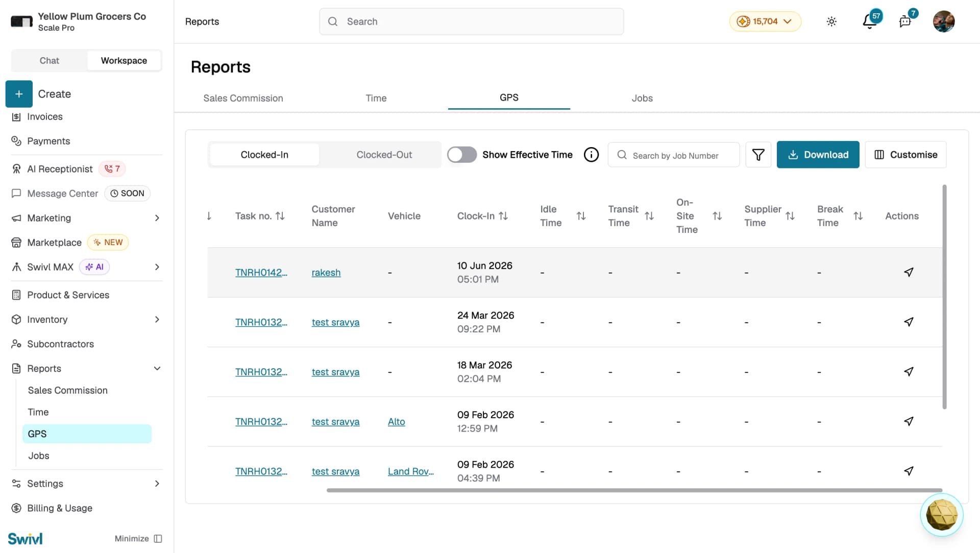980x553 pixels.
Task: Open the Alto vehicle link
Action: coord(396,422)
